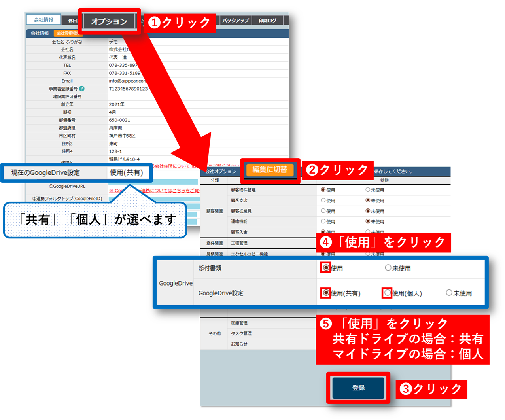Click the help icon beside 事業者登録番号

[82, 89]
